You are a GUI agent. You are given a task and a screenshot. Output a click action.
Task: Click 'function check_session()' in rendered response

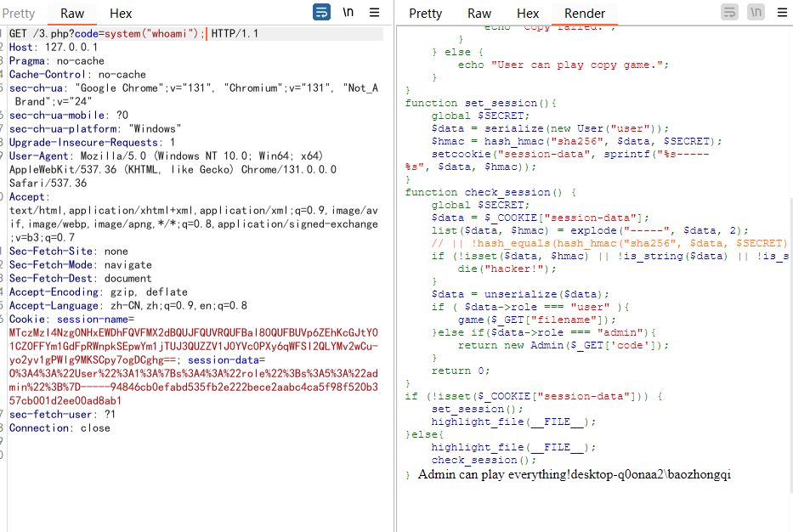pos(490,193)
